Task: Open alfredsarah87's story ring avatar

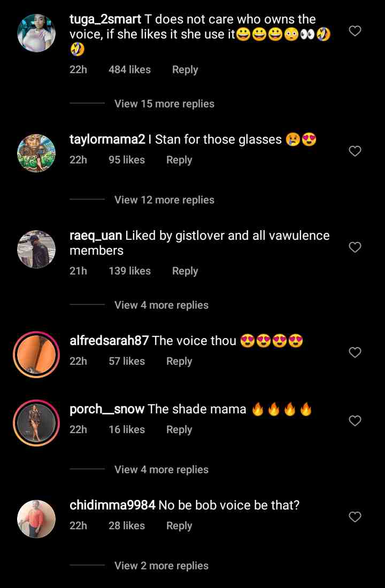Action: point(36,355)
